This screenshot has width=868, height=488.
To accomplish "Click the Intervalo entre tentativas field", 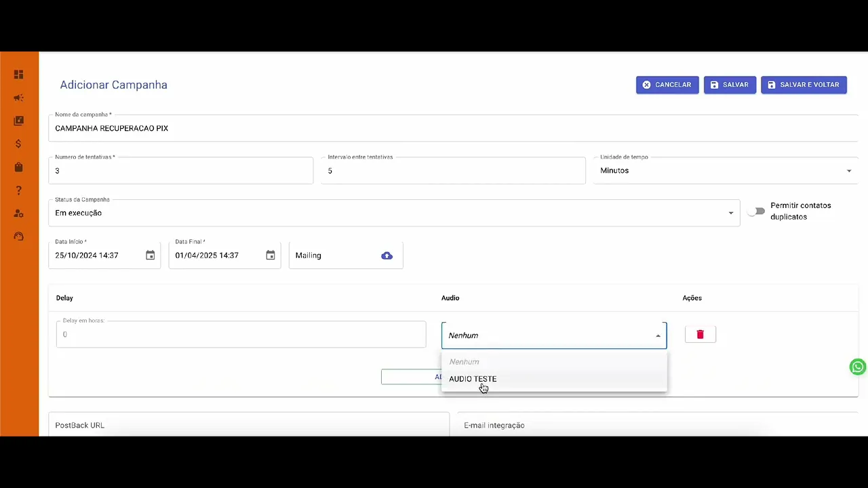I will pos(453,171).
